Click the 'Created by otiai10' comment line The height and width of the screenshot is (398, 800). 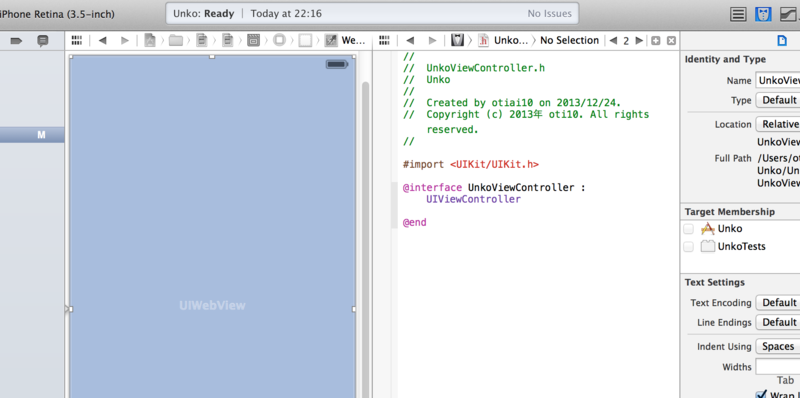point(512,103)
